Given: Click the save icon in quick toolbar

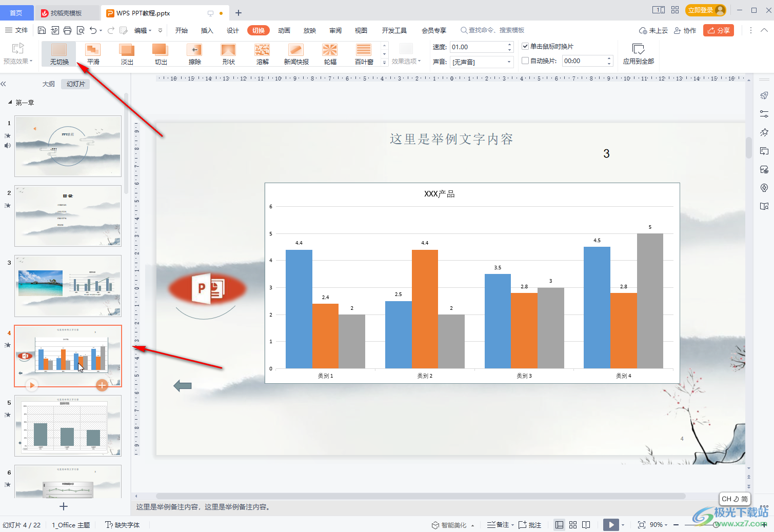Looking at the screenshot, I should tap(42, 30).
